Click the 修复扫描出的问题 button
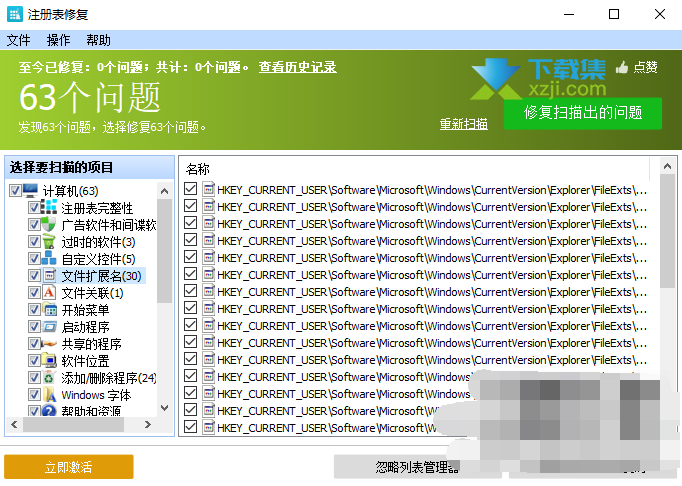The height and width of the screenshot is (486, 682). pos(583,113)
